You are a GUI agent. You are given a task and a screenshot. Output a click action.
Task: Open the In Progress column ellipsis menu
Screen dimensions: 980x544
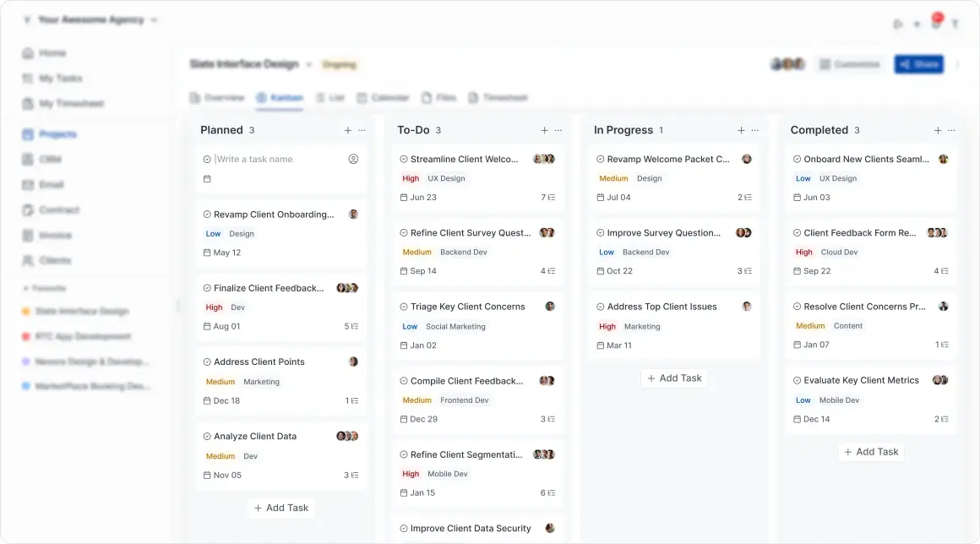(755, 131)
